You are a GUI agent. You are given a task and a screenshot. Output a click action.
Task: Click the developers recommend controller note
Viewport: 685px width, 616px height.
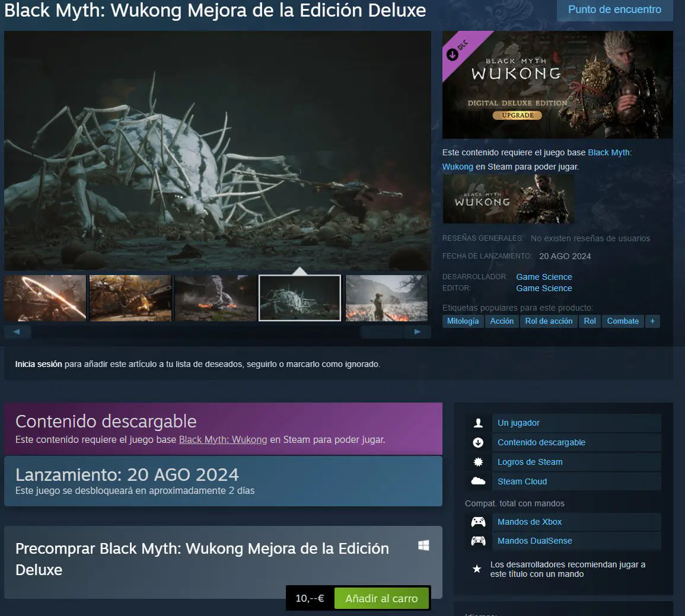pyautogui.click(x=568, y=569)
